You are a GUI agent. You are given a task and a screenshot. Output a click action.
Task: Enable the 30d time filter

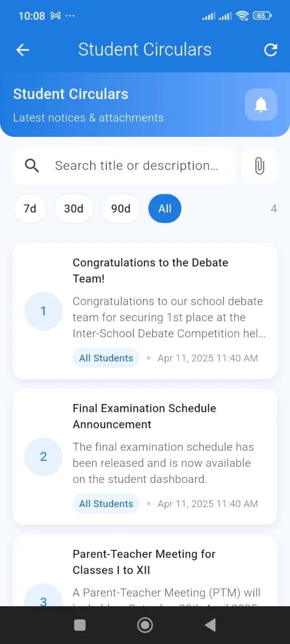(x=74, y=208)
